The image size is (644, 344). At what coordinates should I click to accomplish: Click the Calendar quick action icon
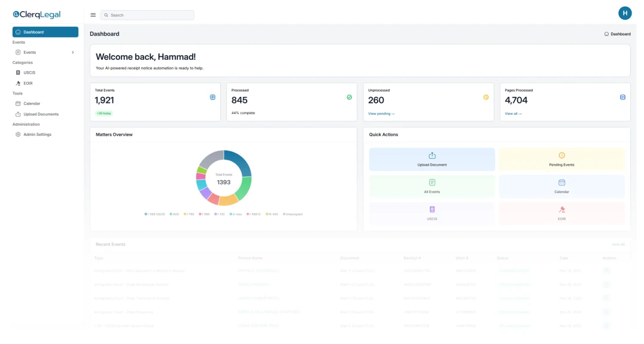(x=561, y=182)
